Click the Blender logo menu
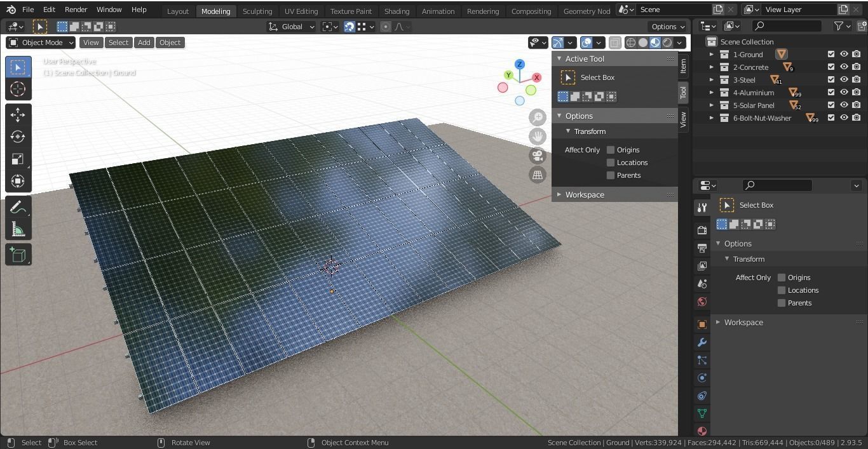 pos(11,10)
